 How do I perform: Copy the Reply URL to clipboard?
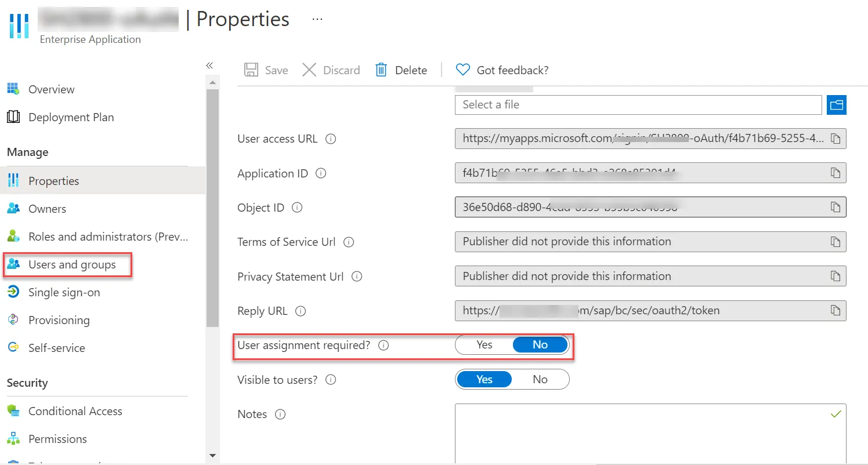pos(835,310)
